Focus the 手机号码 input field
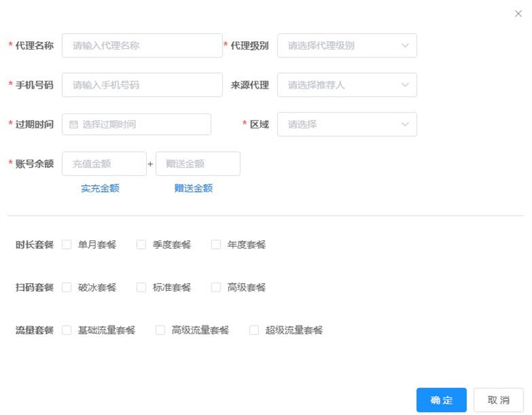The width and height of the screenshot is (532, 415). click(142, 85)
